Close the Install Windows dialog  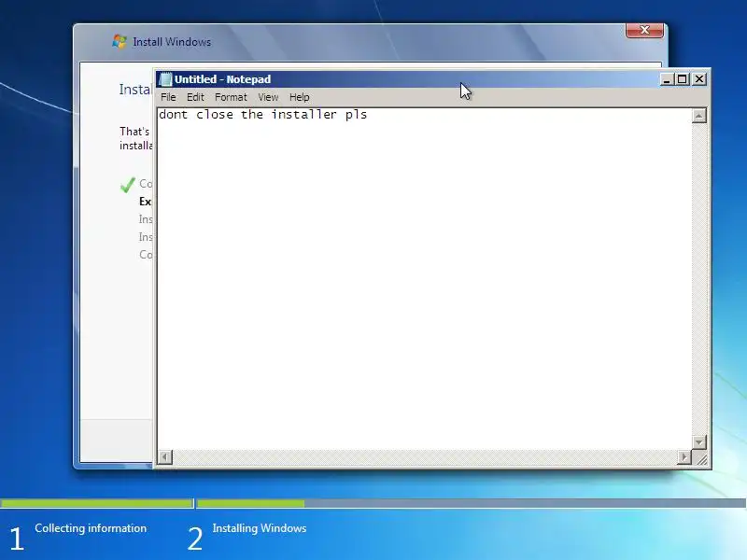644,30
